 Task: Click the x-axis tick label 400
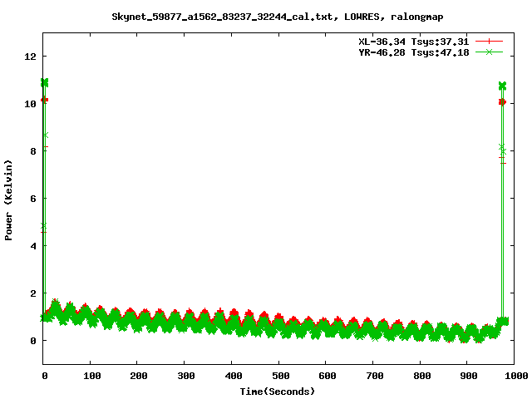tap(233, 376)
